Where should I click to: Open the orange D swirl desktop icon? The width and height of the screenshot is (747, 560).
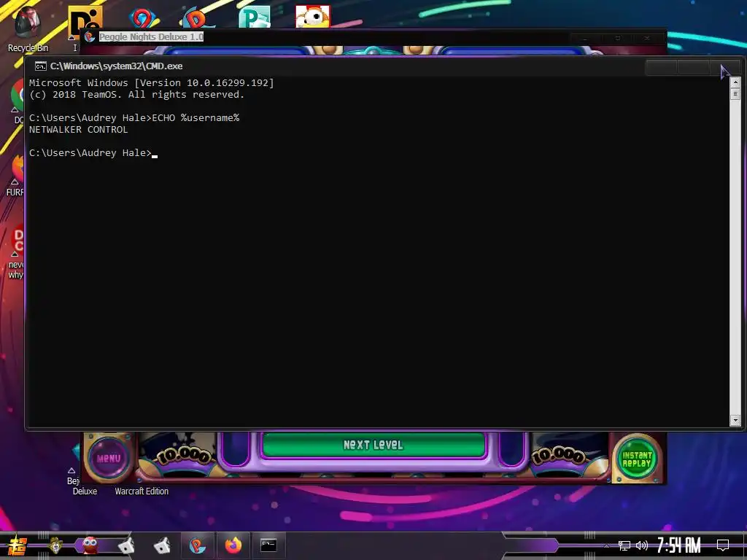198,18
